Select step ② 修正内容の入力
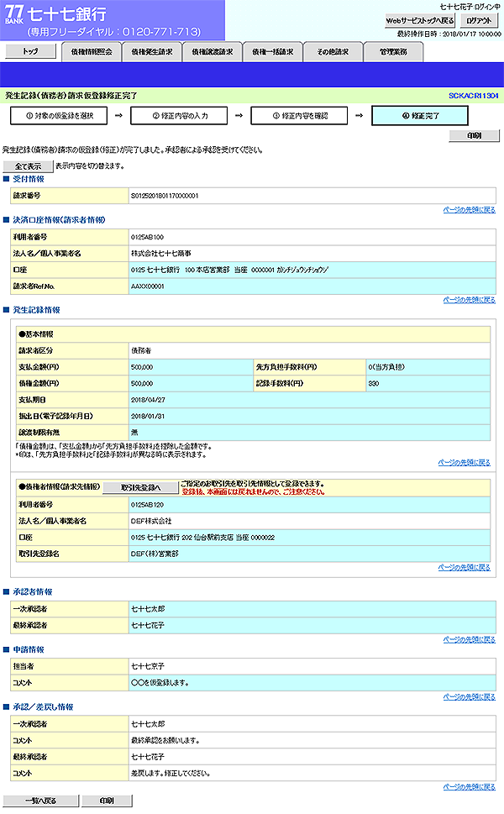The height and width of the screenshot is (814, 504). tap(179, 116)
